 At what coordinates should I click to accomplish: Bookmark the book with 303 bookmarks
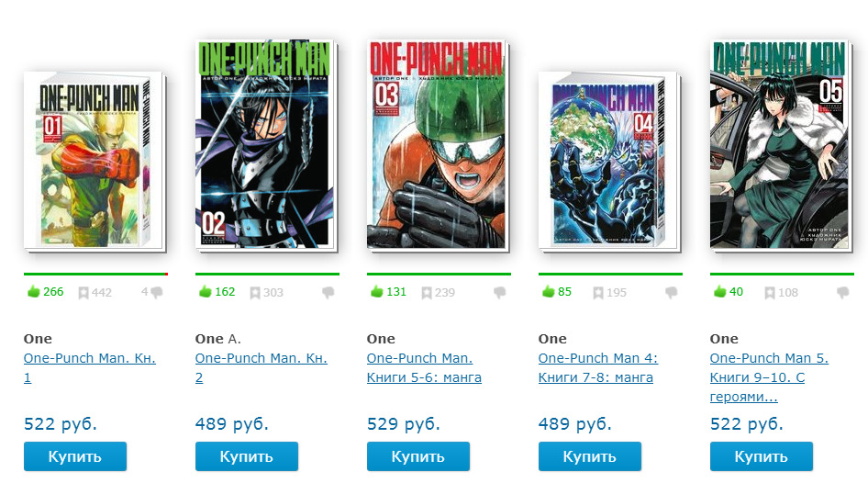pyautogui.click(x=255, y=292)
